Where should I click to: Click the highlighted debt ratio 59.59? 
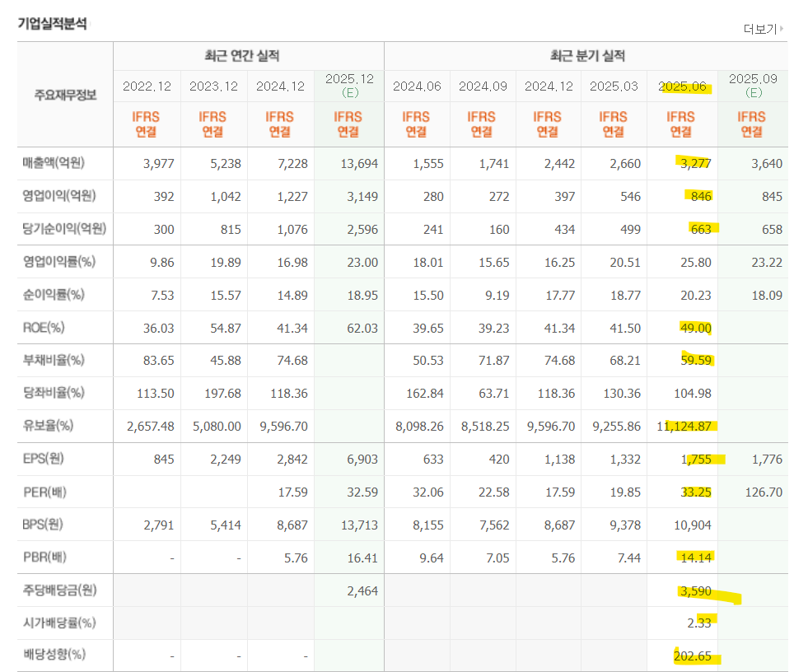(x=696, y=361)
